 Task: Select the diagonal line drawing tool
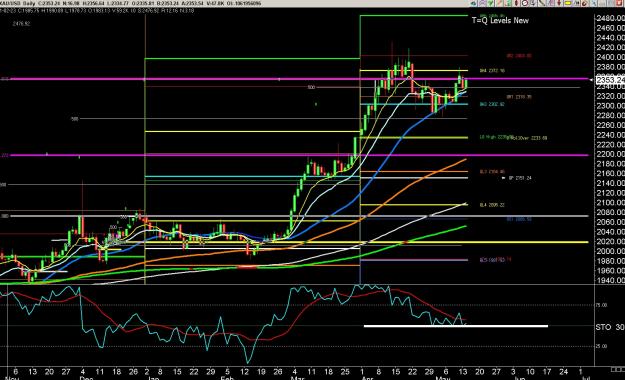click(542, 3)
